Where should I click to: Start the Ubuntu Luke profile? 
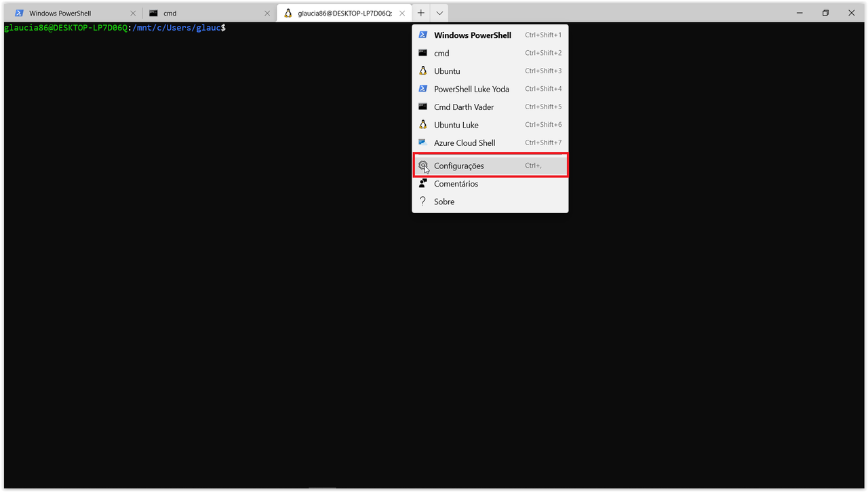(x=490, y=125)
